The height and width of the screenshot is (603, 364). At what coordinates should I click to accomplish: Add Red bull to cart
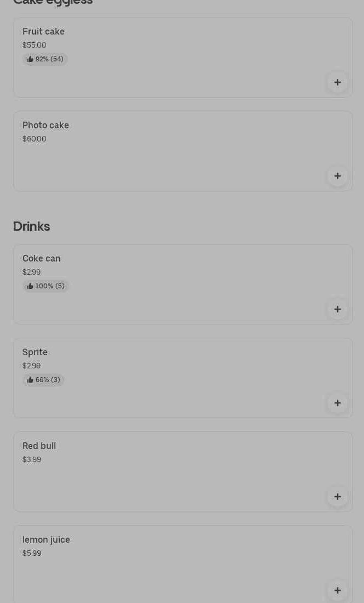338,497
